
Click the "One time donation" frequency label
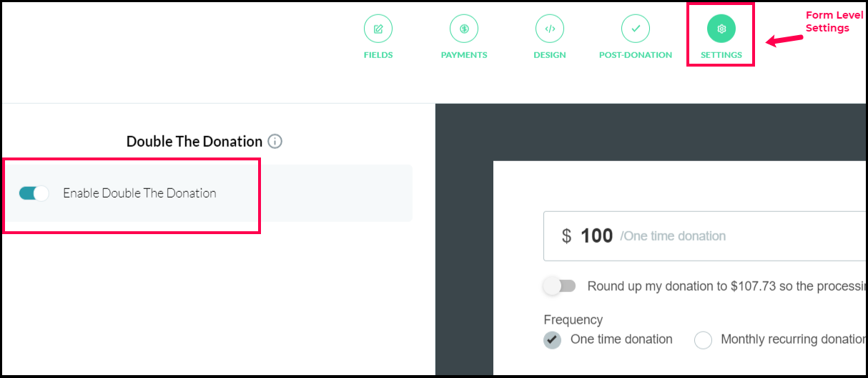[x=621, y=339]
